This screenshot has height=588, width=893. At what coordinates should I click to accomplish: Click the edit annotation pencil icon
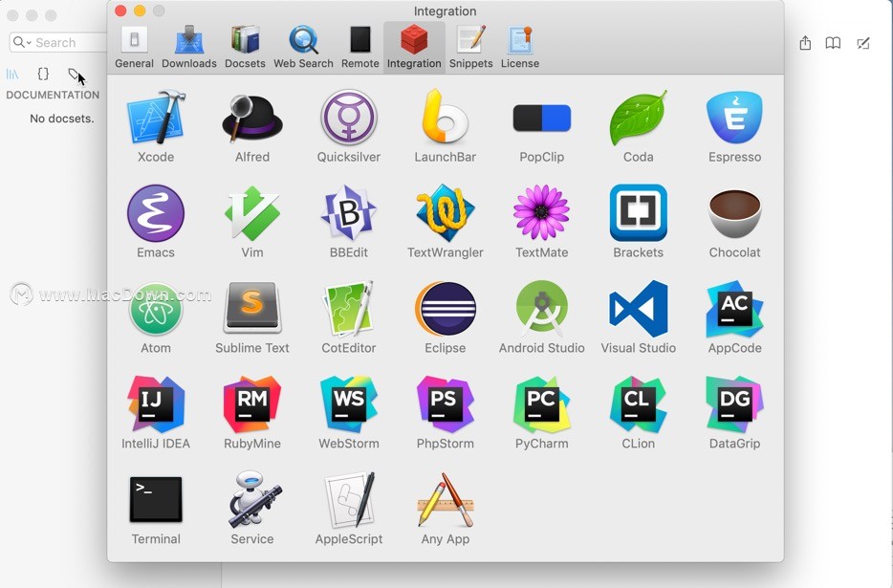click(x=863, y=43)
